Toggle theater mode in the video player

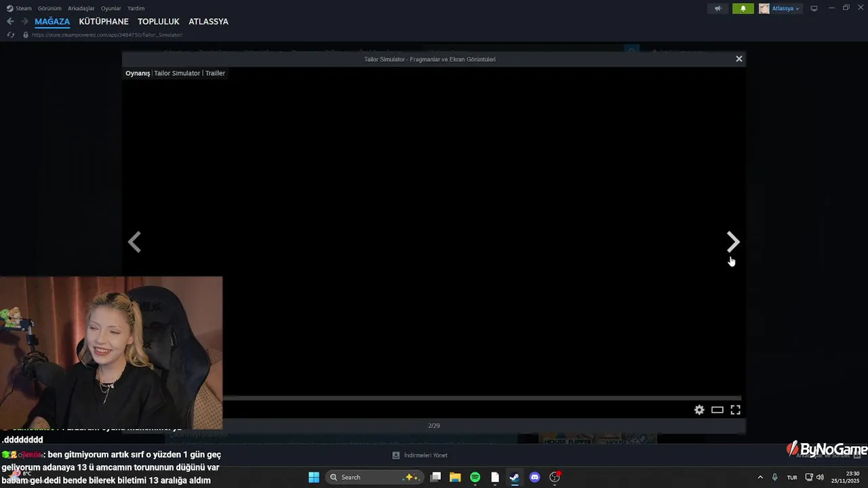pyautogui.click(x=717, y=409)
